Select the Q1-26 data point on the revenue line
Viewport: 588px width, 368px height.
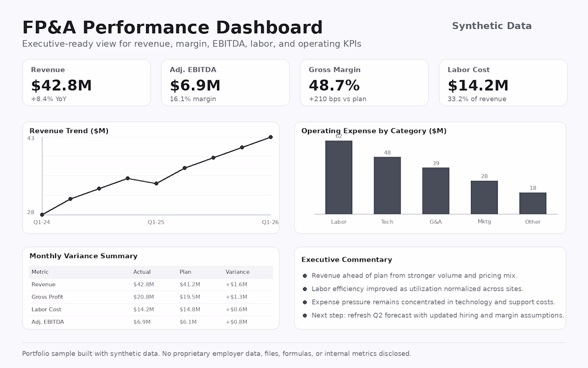tap(271, 137)
